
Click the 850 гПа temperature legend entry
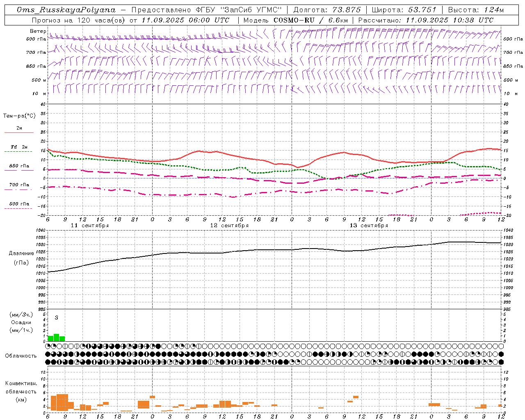(x=19, y=166)
